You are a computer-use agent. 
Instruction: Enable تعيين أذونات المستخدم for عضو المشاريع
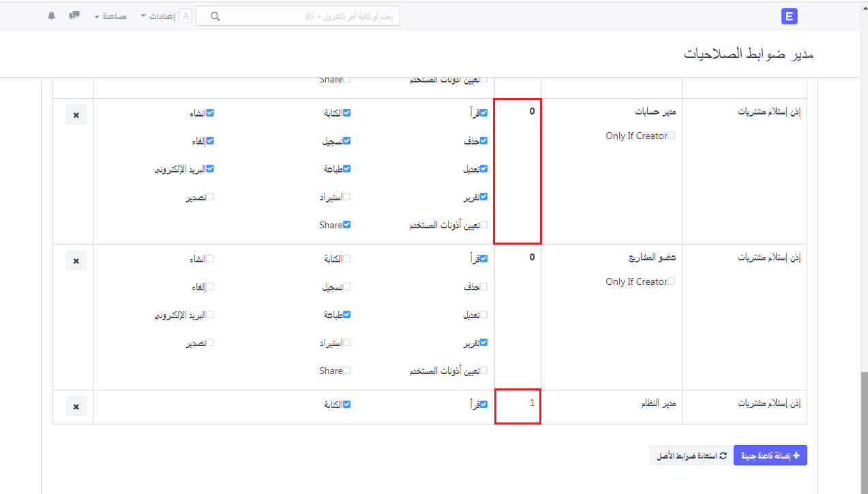point(483,371)
